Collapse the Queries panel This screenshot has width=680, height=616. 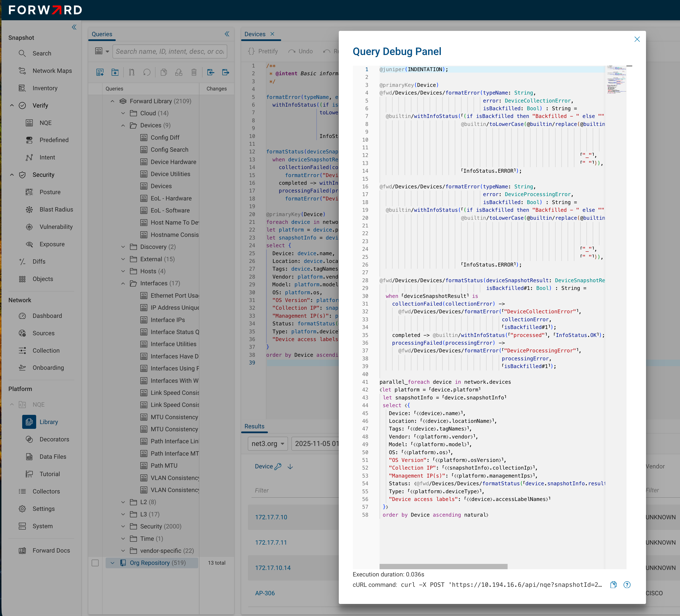pos(227,34)
